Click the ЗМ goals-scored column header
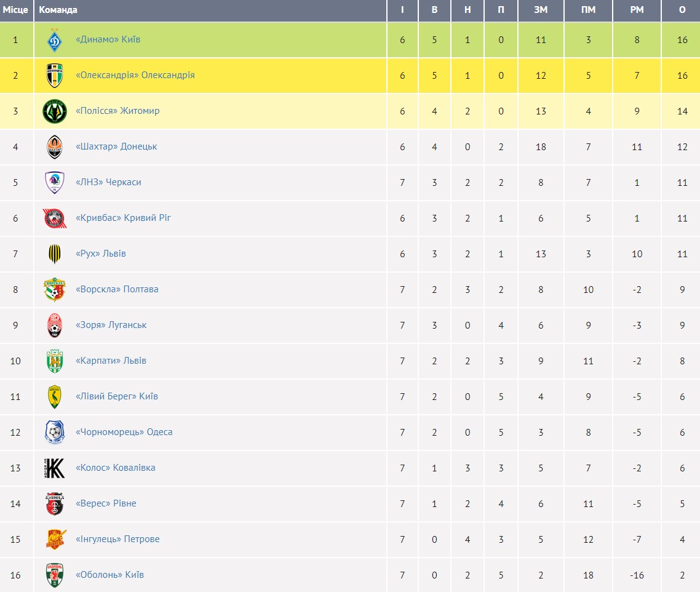 point(541,10)
